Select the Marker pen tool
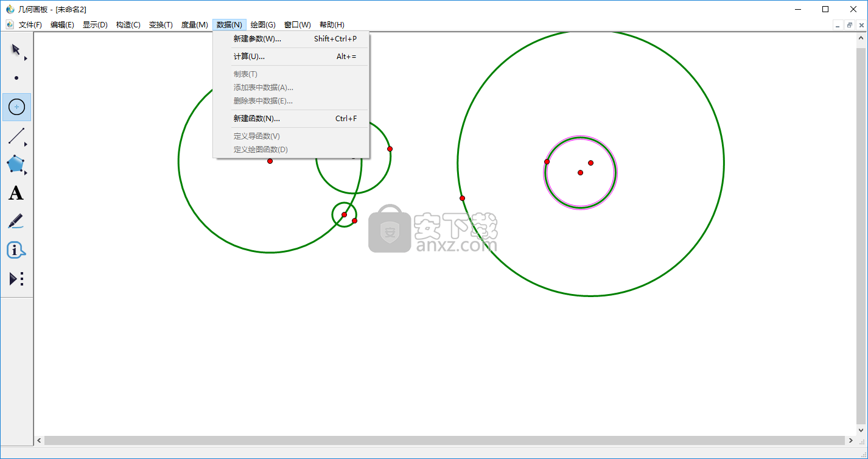Viewport: 868px width, 459px height. [16, 222]
